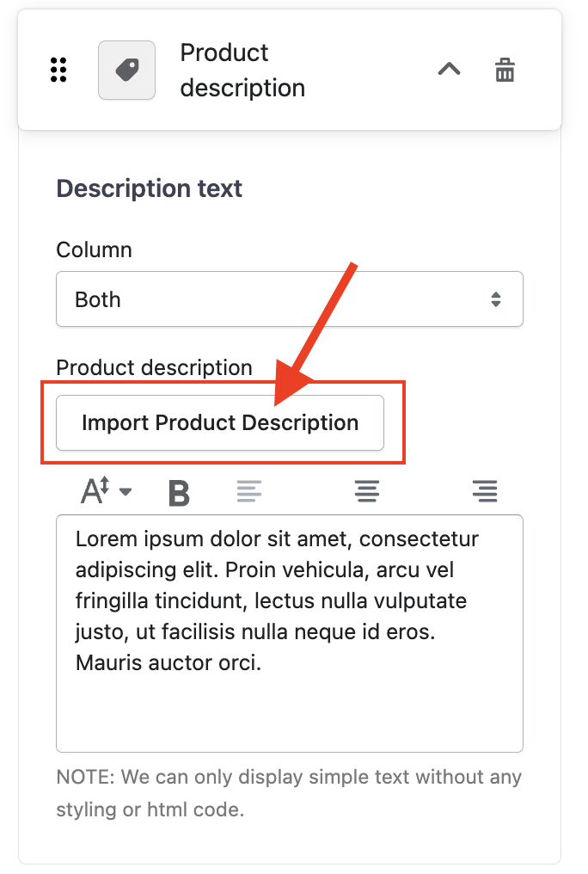Image resolution: width=588 pixels, height=874 pixels.
Task: Align description text to the right
Action: point(485,492)
